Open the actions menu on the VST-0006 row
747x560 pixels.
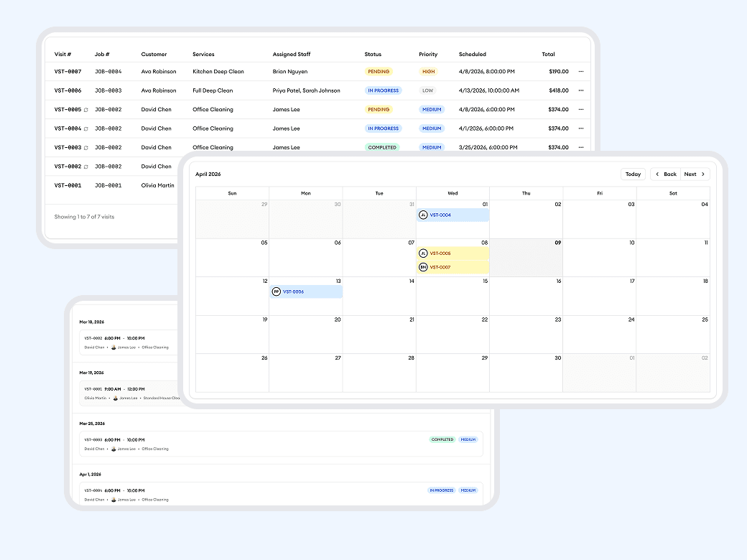click(580, 90)
